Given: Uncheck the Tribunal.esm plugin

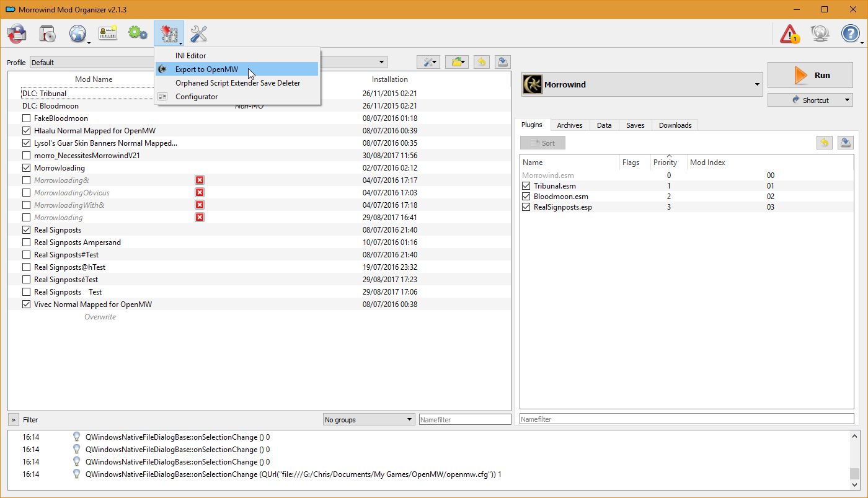Looking at the screenshot, I should [526, 185].
